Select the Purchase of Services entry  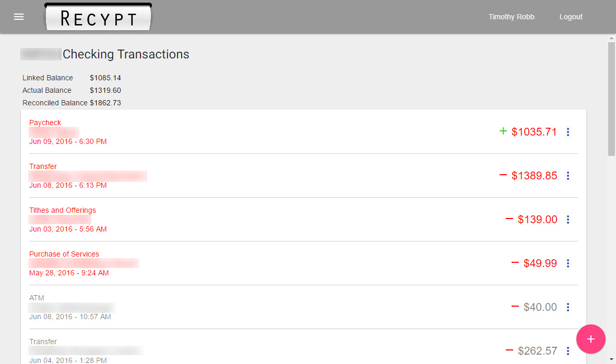(x=303, y=263)
